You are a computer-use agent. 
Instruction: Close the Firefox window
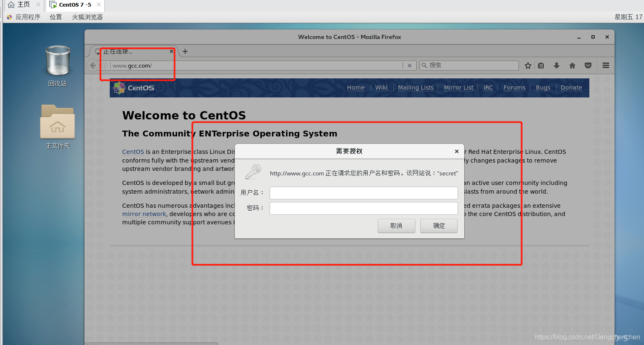607,37
